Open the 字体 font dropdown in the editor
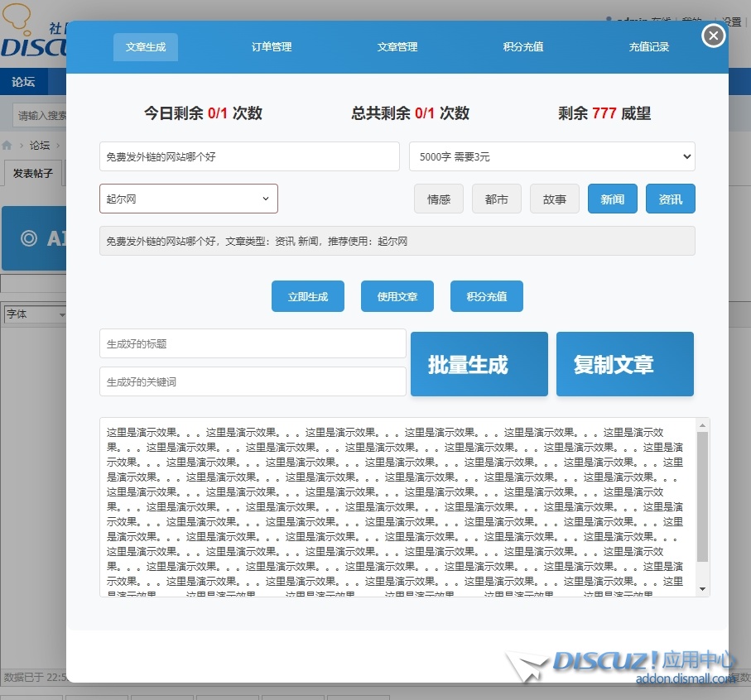751x700 pixels. [35, 314]
